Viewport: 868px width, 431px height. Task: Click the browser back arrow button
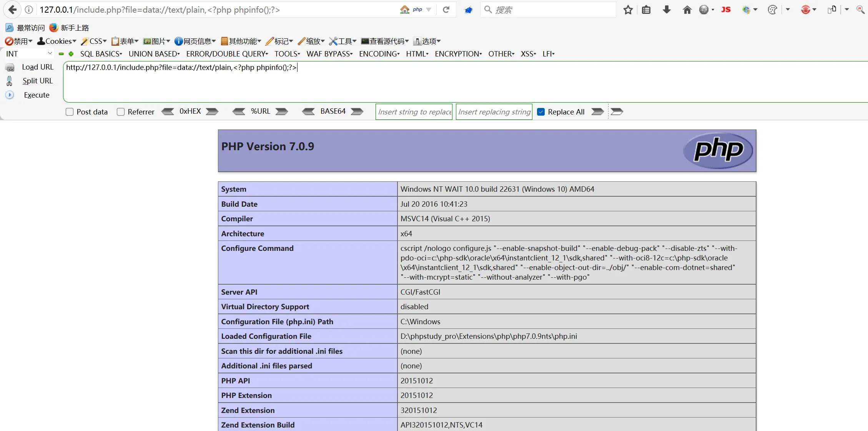click(x=12, y=10)
